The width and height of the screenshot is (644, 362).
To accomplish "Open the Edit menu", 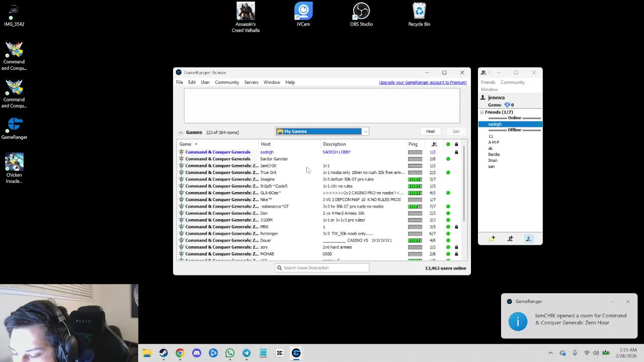I will tap(192, 82).
